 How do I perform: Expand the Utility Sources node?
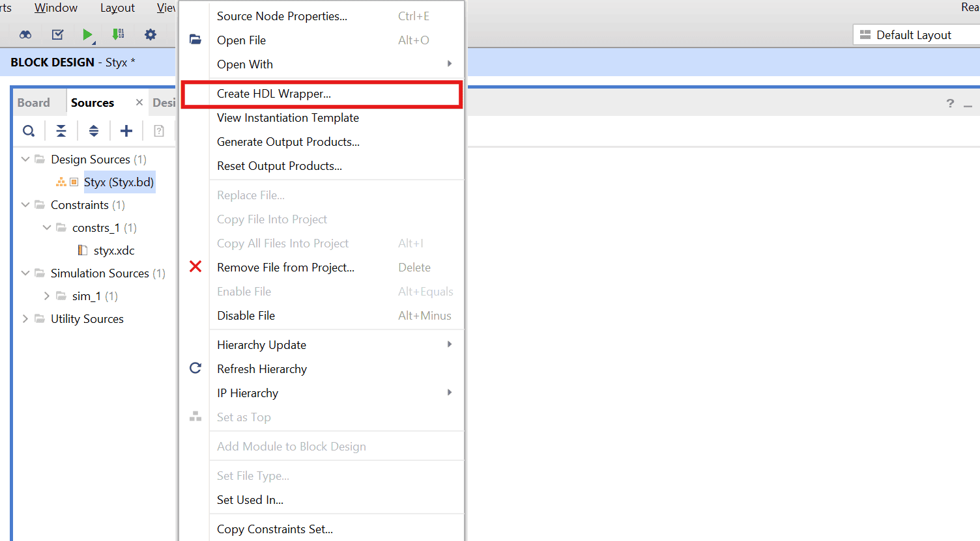25,319
